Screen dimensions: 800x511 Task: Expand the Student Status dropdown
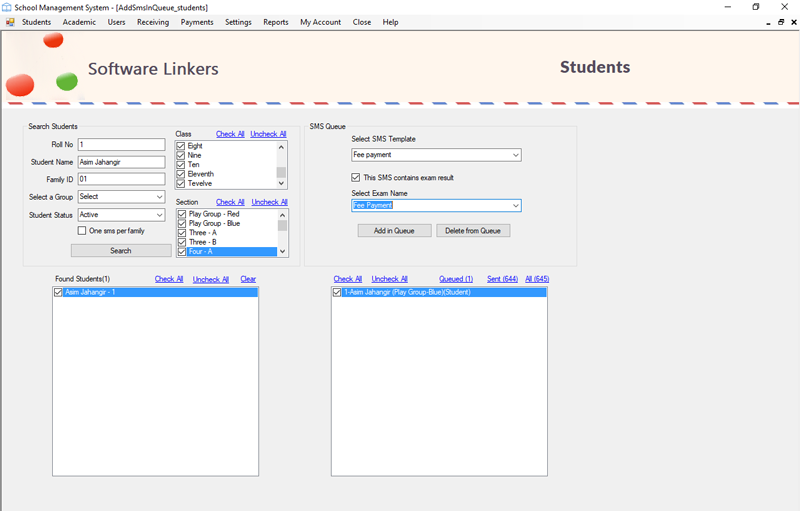click(159, 214)
